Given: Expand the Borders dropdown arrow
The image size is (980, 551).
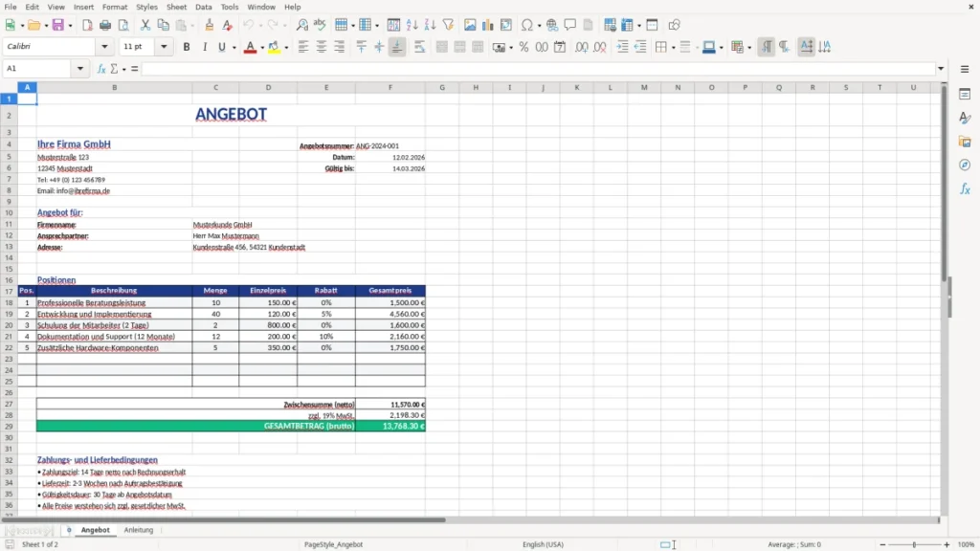Looking at the screenshot, I should click(673, 48).
